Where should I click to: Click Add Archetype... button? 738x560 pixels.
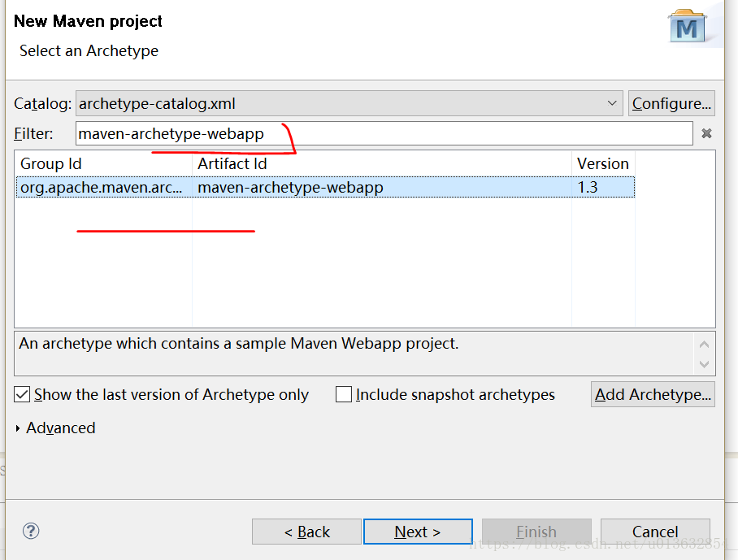pos(653,394)
